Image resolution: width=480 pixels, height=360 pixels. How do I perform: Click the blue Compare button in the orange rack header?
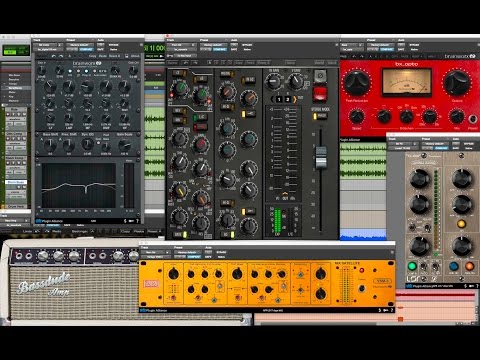(194, 257)
